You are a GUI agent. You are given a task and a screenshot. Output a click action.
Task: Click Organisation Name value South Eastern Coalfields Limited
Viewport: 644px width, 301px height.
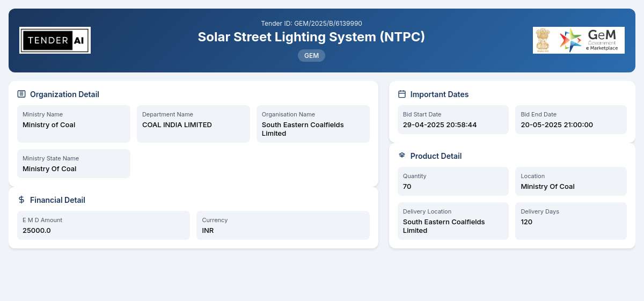[x=303, y=129]
